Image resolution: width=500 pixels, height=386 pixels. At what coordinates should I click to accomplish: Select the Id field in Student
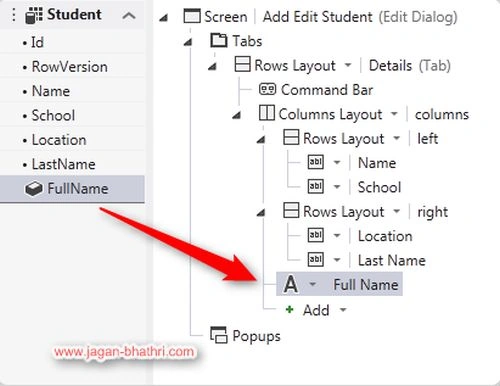72,42
